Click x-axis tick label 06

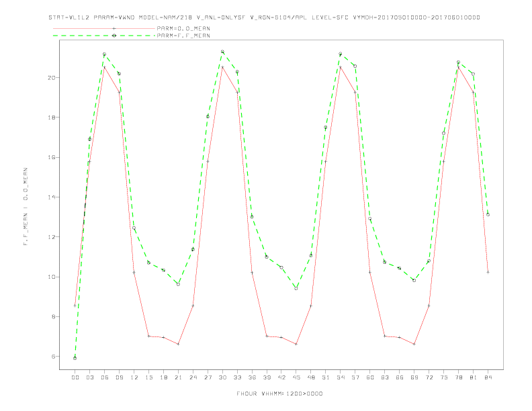click(x=105, y=377)
